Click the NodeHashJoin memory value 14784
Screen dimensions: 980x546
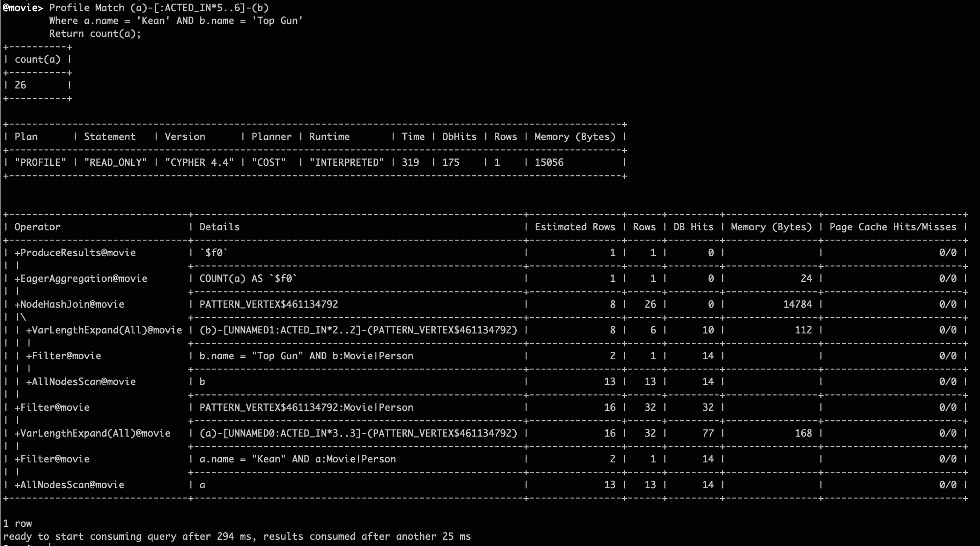797,304
